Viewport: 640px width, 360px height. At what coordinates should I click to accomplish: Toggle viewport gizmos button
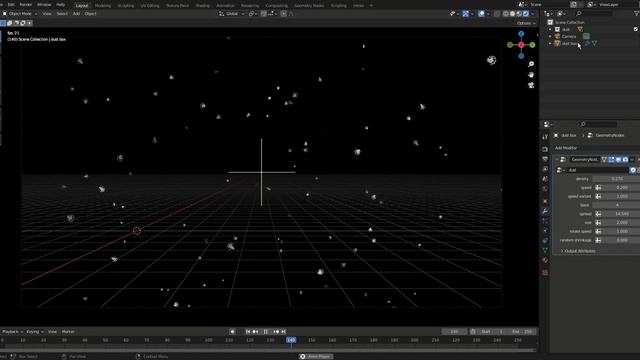pos(466,13)
